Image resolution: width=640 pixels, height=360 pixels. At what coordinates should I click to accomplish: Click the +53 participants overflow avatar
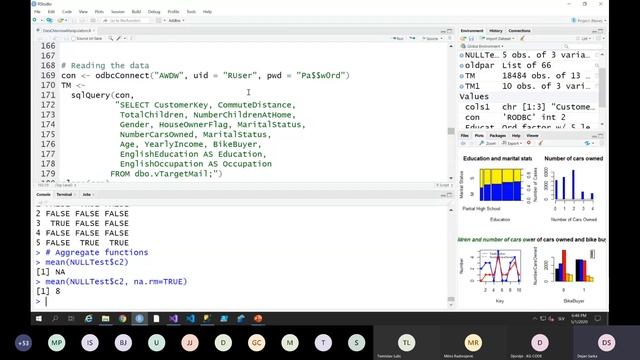point(23,343)
